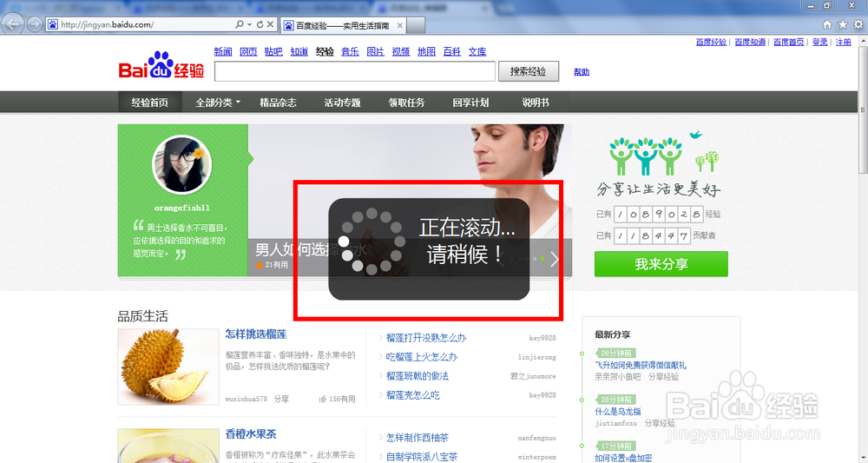Open the empty new tab button

417,25
